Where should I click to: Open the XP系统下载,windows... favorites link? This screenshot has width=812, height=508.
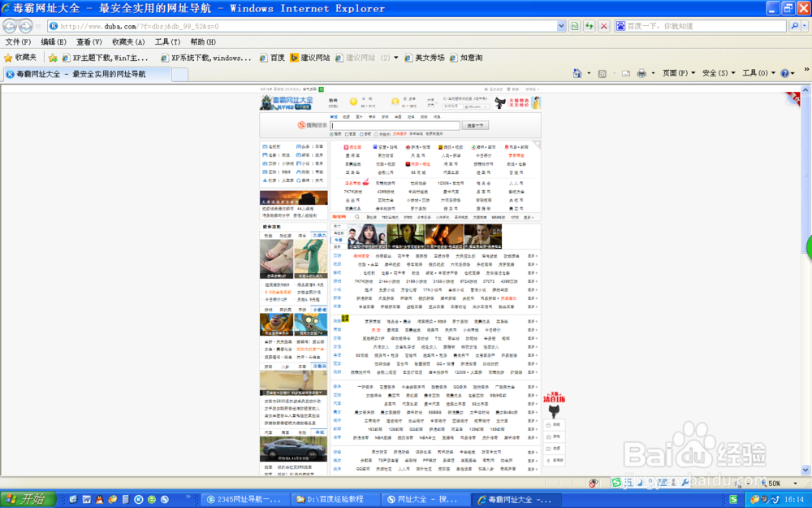(206, 58)
